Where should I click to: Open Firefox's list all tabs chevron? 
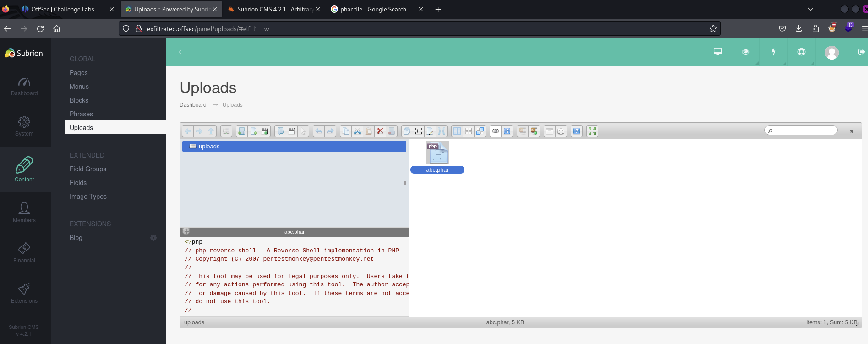[x=810, y=9]
